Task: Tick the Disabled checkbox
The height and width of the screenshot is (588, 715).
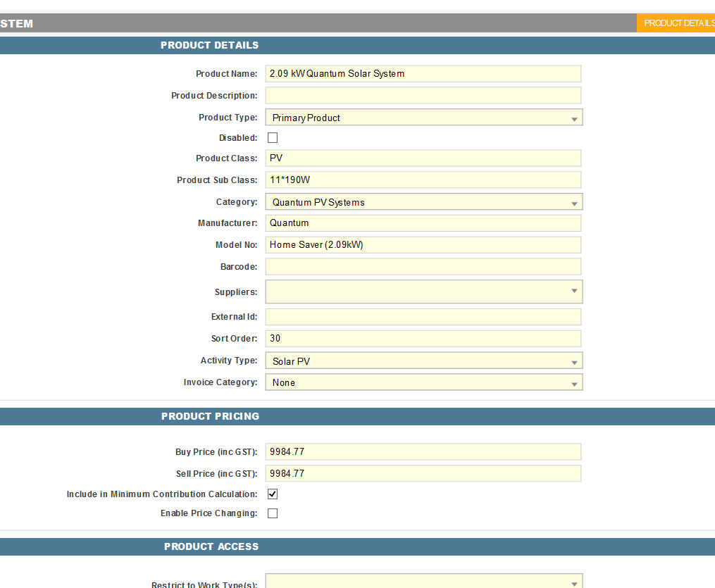Action: (273, 138)
